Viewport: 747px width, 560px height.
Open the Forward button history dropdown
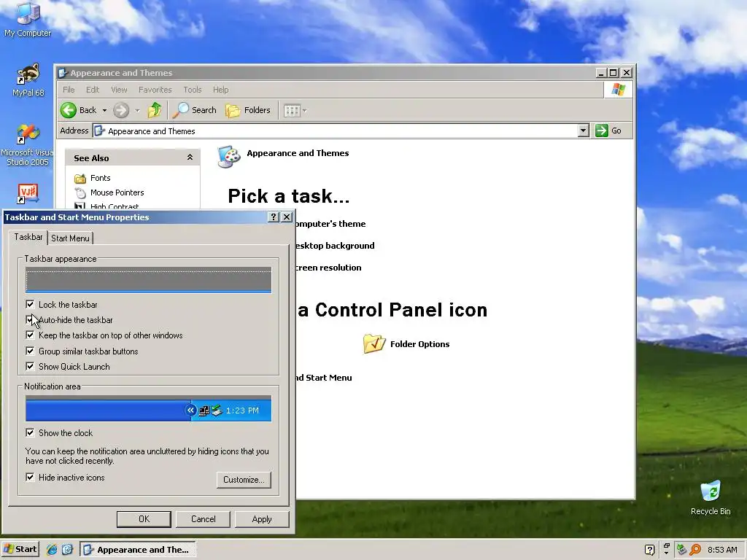click(x=137, y=111)
